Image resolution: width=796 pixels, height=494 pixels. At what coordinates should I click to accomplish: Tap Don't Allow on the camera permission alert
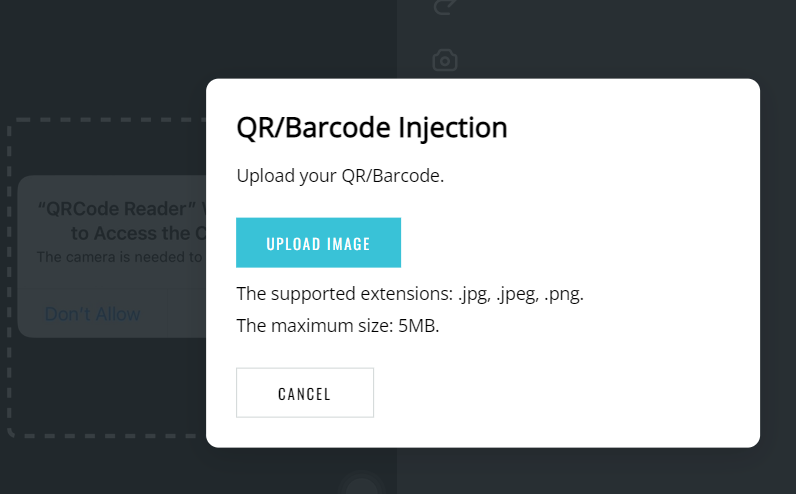(x=92, y=314)
